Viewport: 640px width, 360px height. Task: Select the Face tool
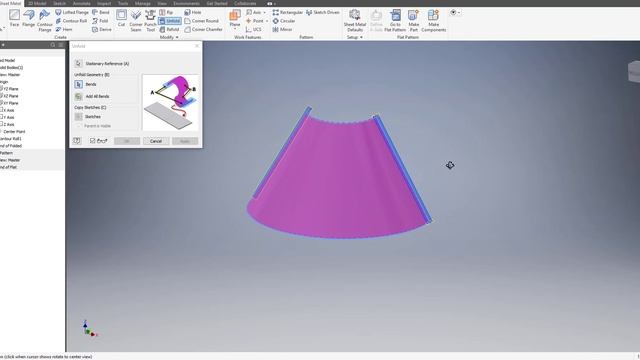14,19
